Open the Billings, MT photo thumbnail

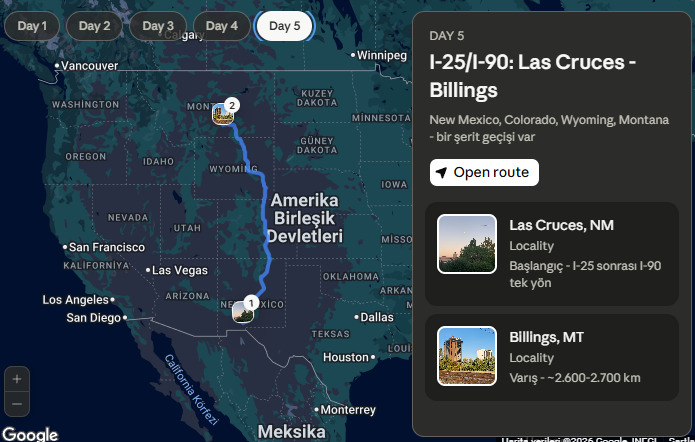[x=467, y=356]
